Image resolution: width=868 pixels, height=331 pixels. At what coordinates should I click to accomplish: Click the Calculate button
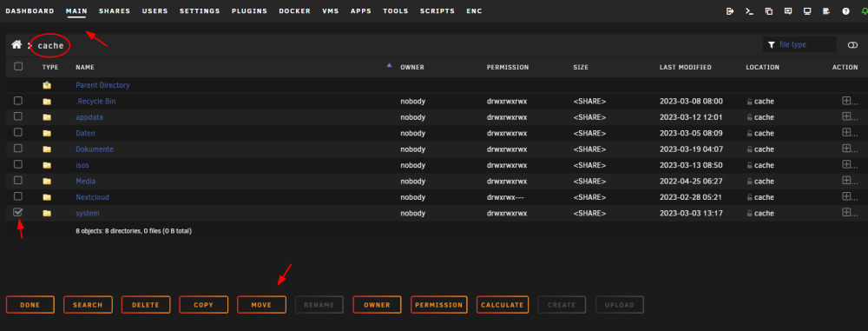(502, 305)
